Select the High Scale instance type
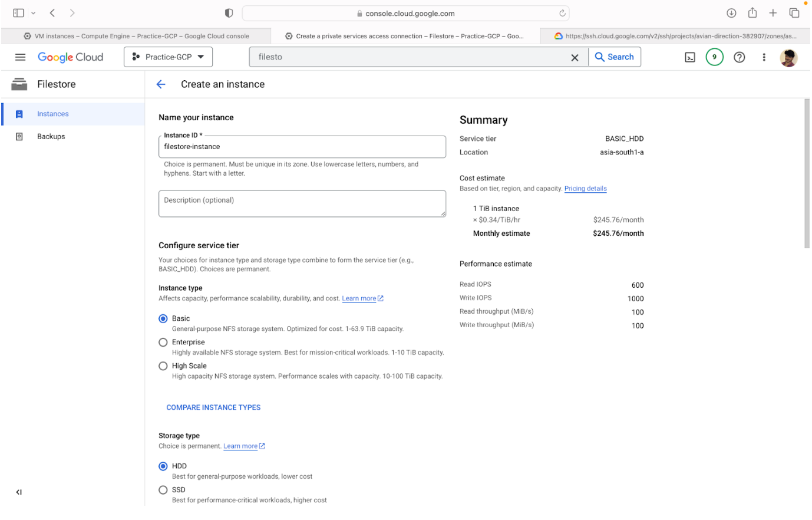Screen dimensions: 812x520 tap(163, 366)
